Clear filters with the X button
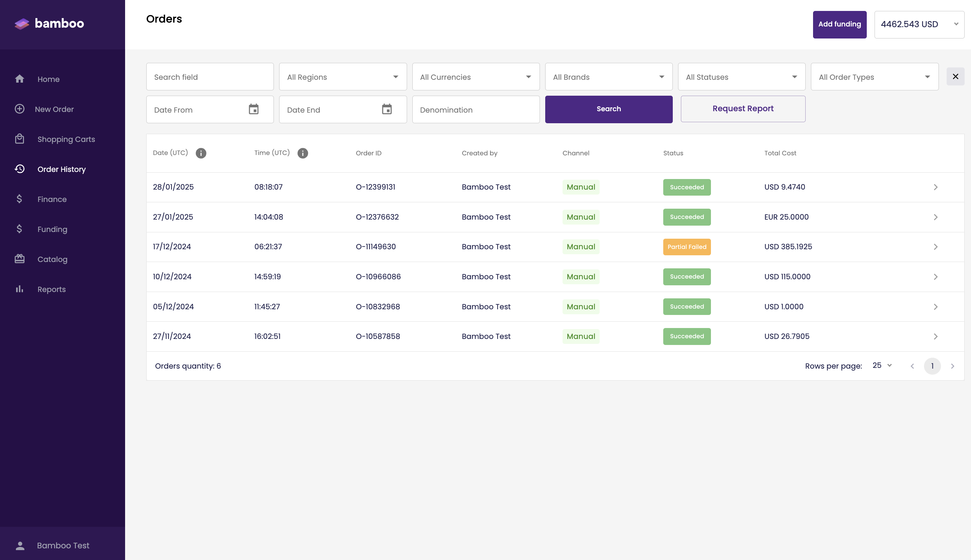The height and width of the screenshot is (560, 971). click(955, 77)
